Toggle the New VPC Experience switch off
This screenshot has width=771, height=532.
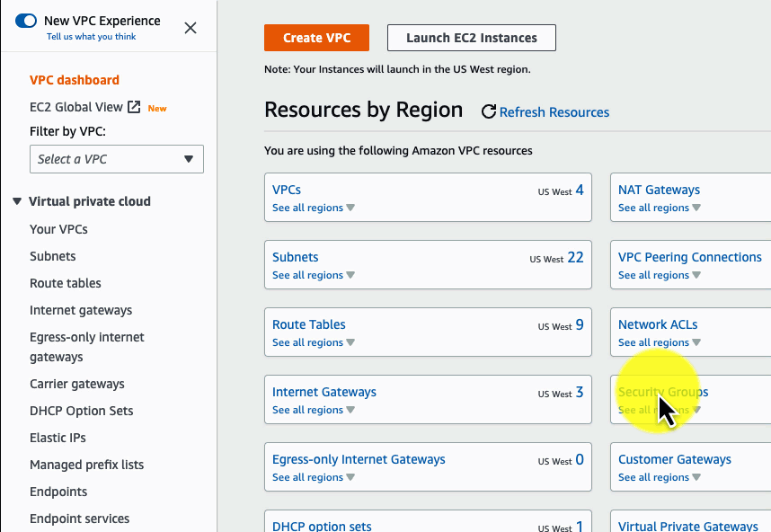(24, 19)
